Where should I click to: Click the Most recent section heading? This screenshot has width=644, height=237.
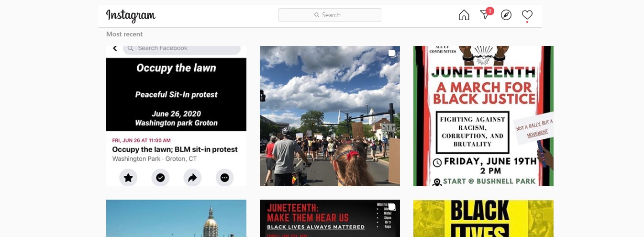[124, 34]
